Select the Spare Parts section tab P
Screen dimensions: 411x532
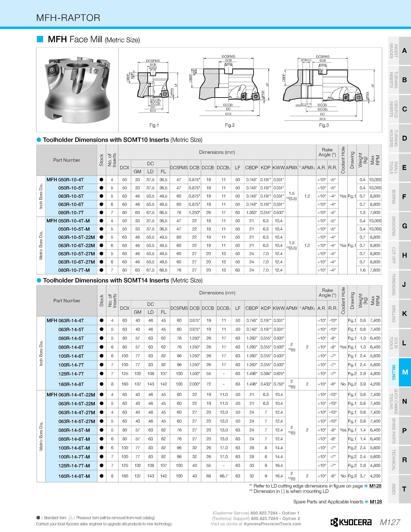(399, 431)
